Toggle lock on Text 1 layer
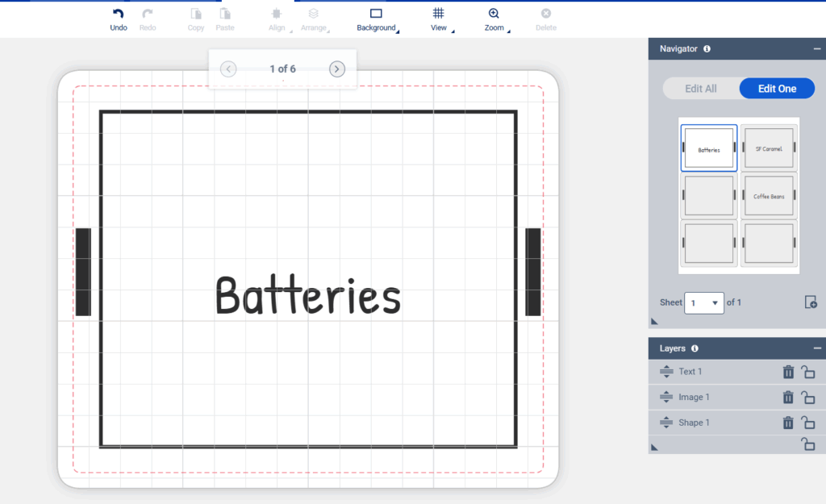This screenshot has width=826, height=504. point(807,372)
